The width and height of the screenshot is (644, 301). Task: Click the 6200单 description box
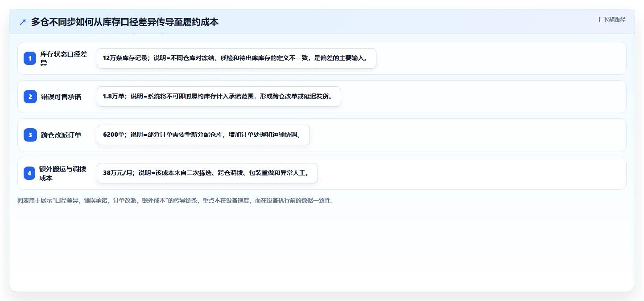click(203, 135)
